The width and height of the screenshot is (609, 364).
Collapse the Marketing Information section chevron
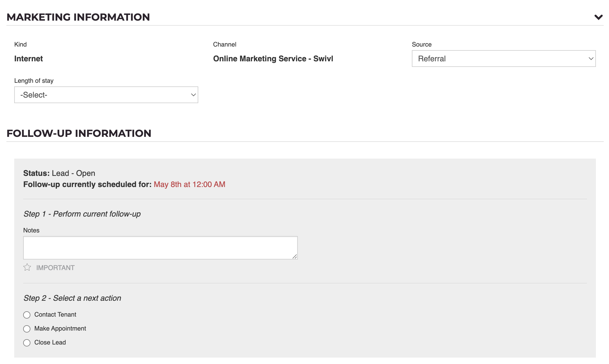click(x=598, y=17)
